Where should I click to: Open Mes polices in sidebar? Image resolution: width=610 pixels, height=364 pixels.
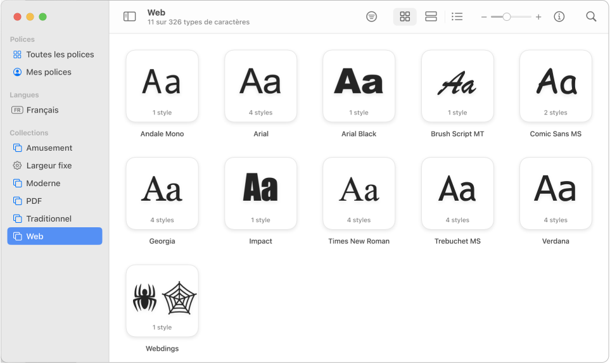[x=49, y=72]
